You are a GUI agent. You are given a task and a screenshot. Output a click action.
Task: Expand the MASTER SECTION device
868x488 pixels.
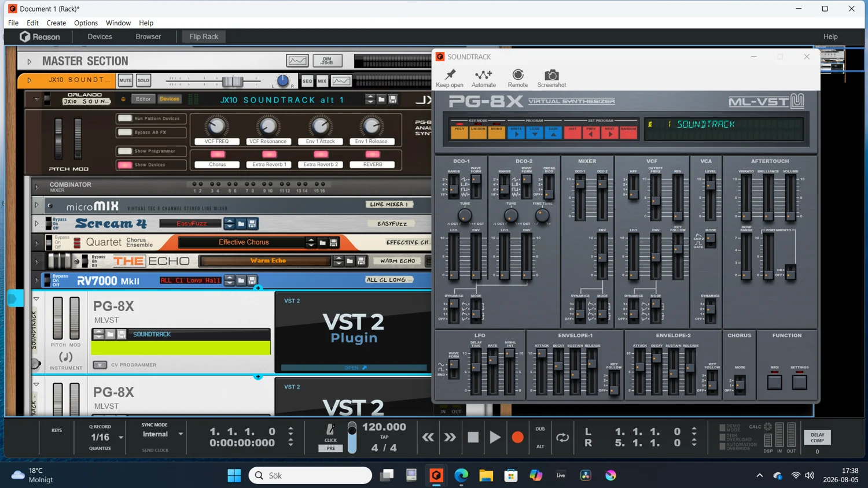click(x=29, y=61)
